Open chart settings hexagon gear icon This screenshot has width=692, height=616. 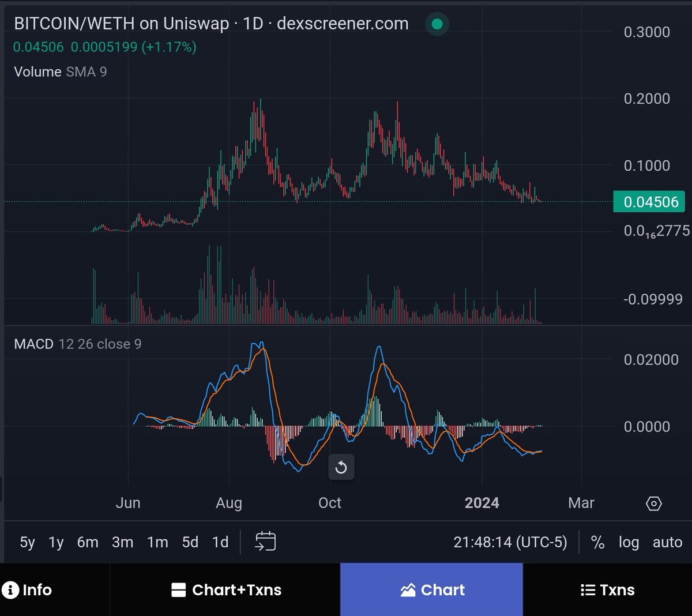[653, 504]
